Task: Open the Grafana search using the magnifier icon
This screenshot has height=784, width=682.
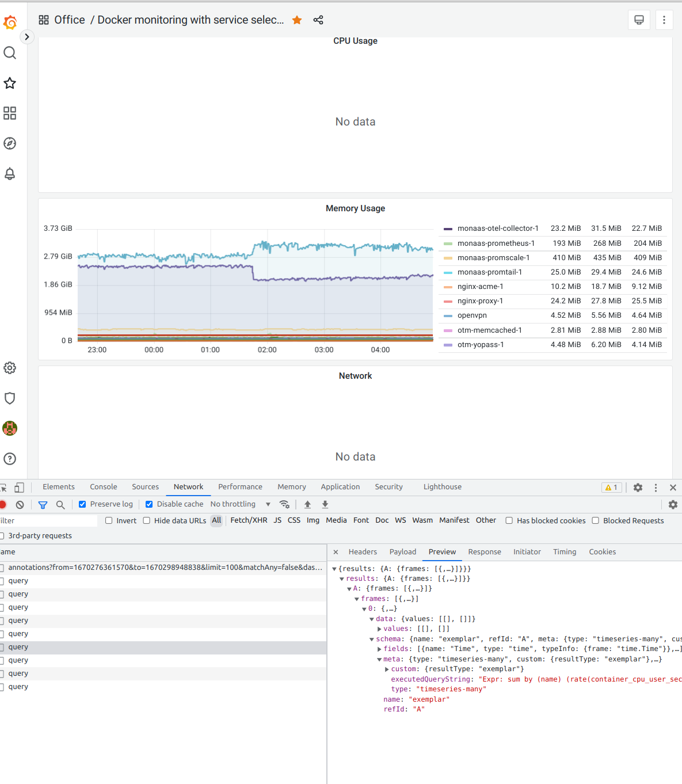Action: tap(9, 52)
